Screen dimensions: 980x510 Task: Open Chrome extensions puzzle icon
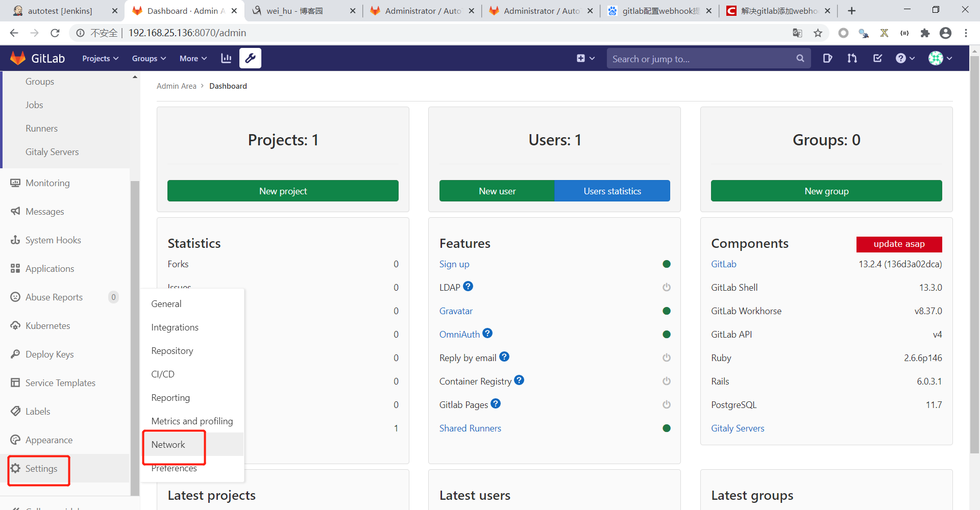tap(925, 33)
